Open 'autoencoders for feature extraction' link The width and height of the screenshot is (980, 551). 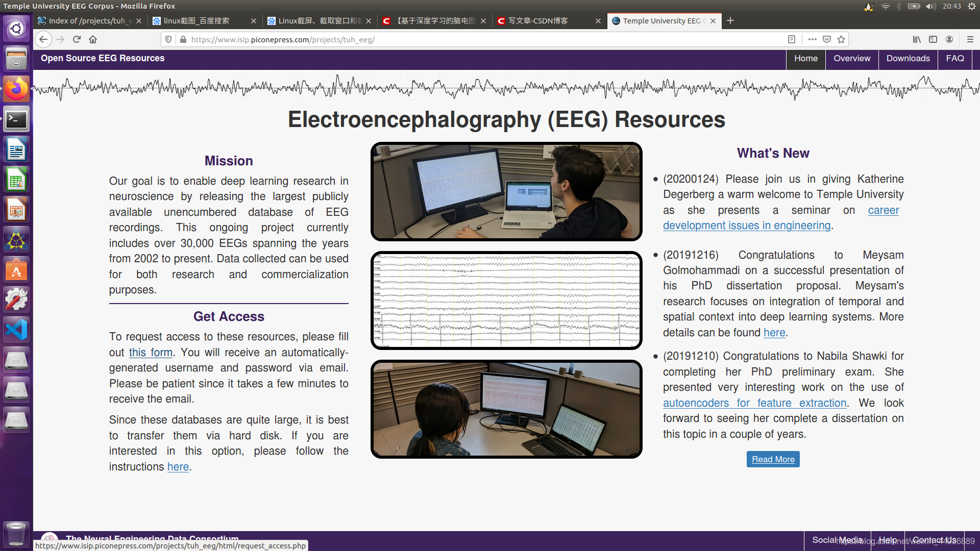[754, 403]
